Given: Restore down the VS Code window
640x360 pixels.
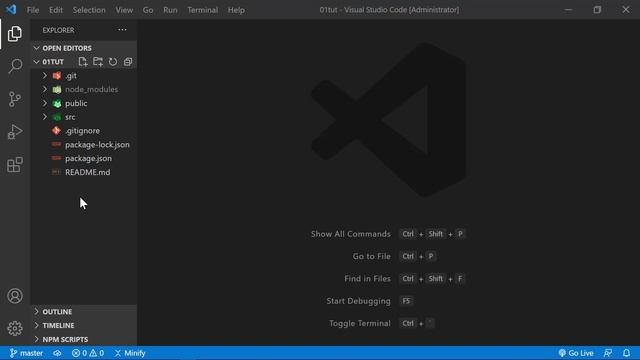Looking at the screenshot, I should 597,9.
